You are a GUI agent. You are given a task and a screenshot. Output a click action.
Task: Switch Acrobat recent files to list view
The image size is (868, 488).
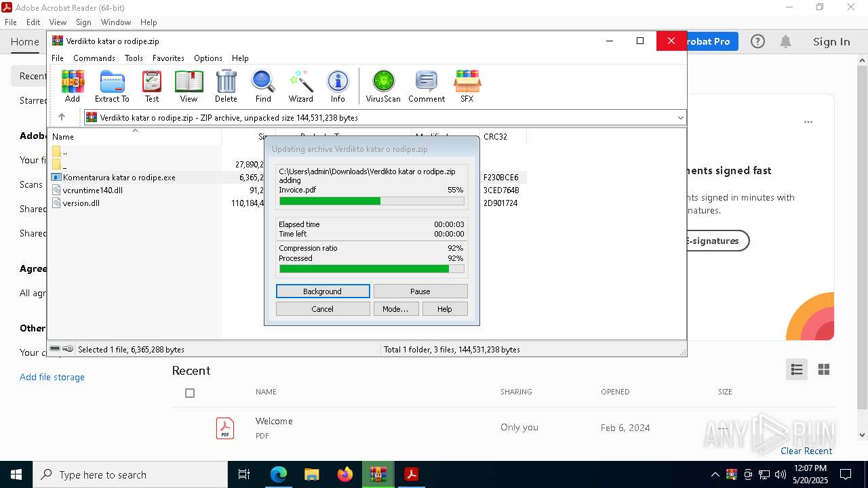tap(797, 369)
